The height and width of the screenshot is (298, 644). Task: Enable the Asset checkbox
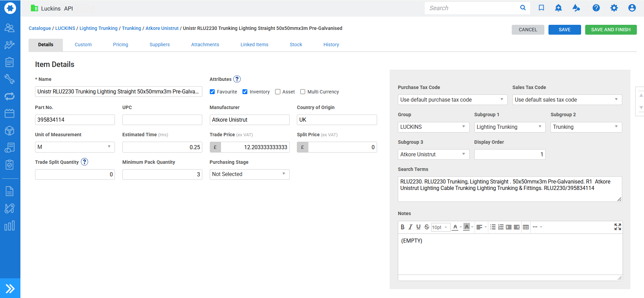(278, 92)
